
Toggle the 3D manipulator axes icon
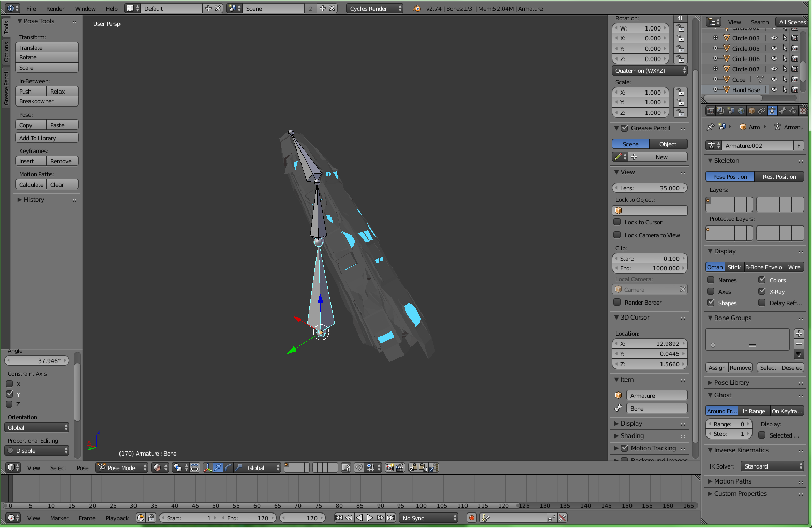(x=207, y=467)
